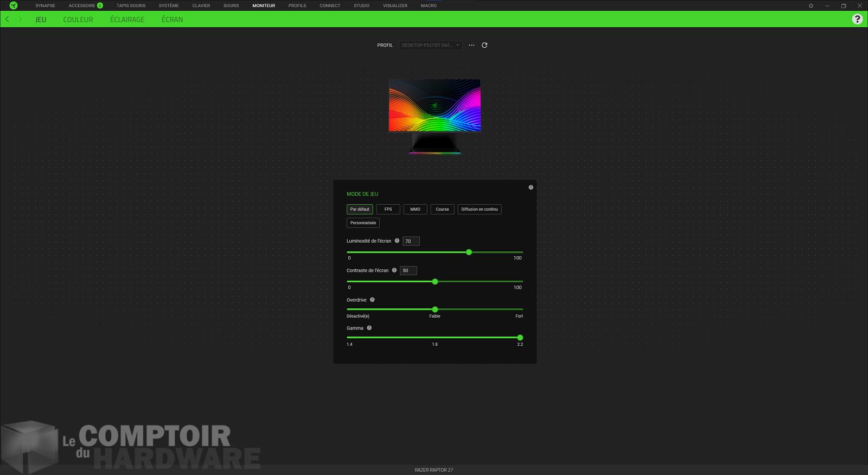Open the Tapis Souris tab
Image resolution: width=868 pixels, height=475 pixels.
[x=131, y=5]
